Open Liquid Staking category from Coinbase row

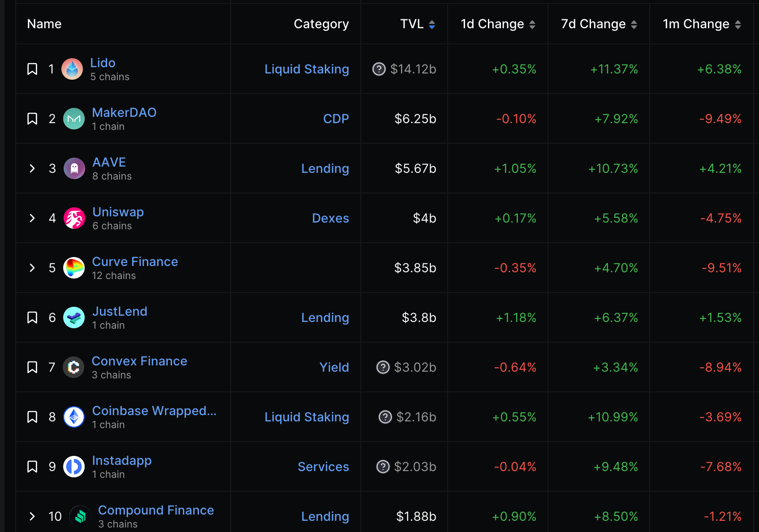pos(306,417)
